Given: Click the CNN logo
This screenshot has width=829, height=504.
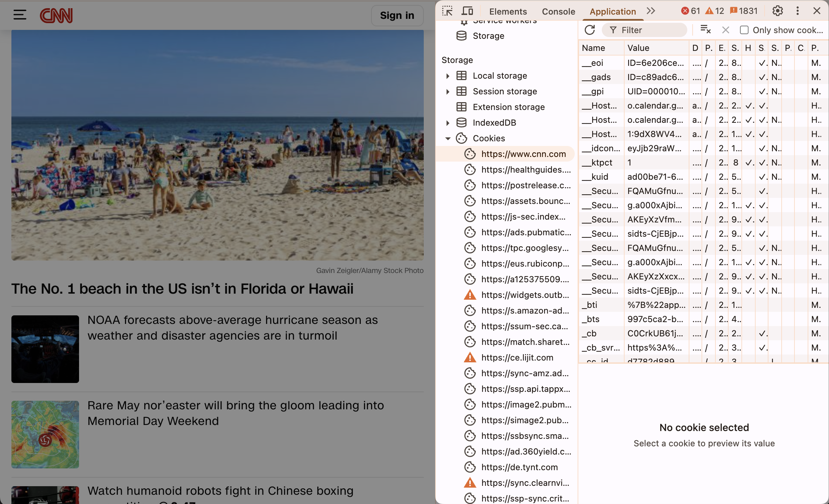Looking at the screenshot, I should (x=56, y=15).
